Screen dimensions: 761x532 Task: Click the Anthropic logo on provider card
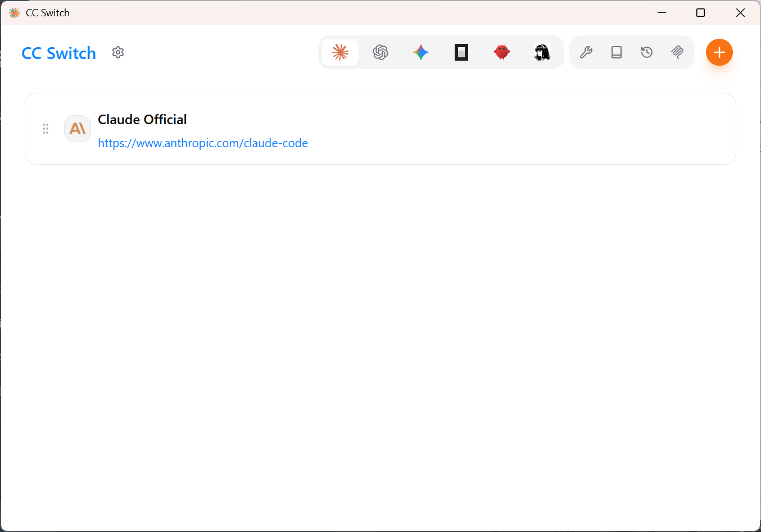click(x=78, y=129)
